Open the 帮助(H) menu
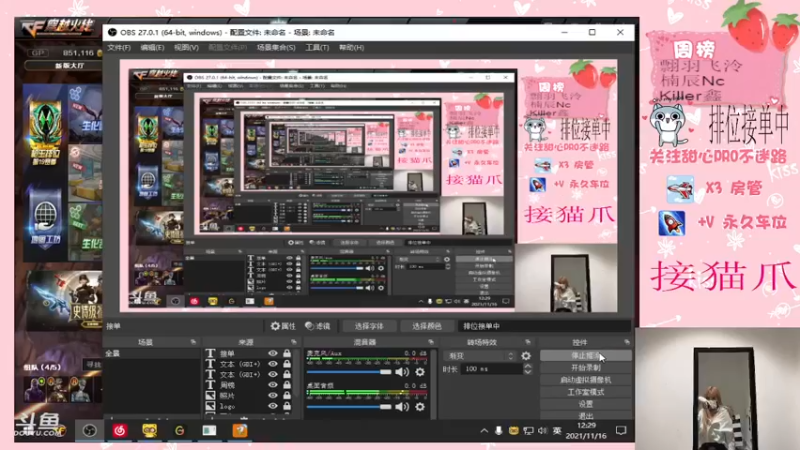Viewport: 800px width, 450px height. pos(352,47)
